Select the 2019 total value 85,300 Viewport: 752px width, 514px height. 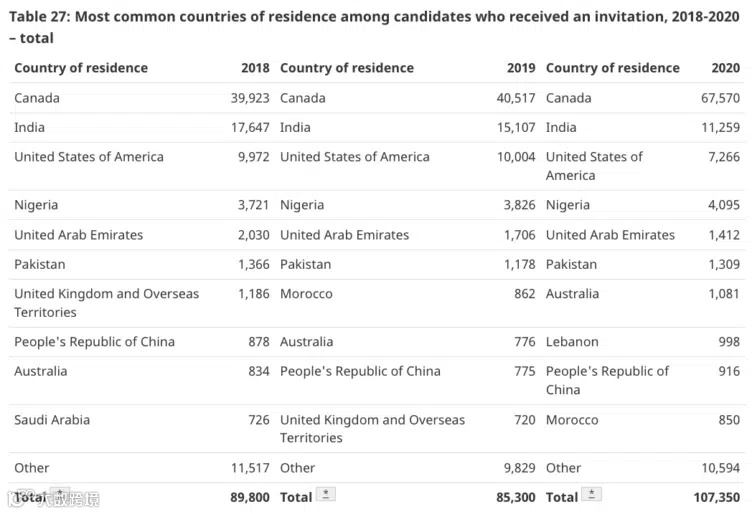514,497
